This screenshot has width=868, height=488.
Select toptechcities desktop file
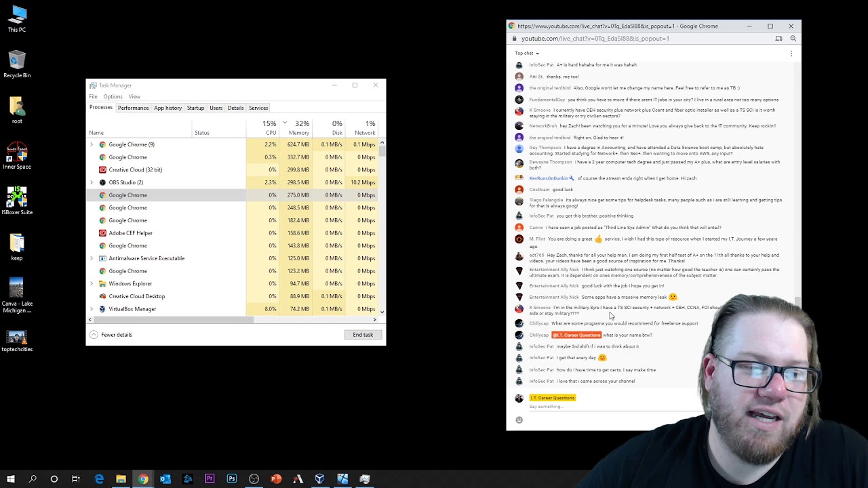coord(17,342)
